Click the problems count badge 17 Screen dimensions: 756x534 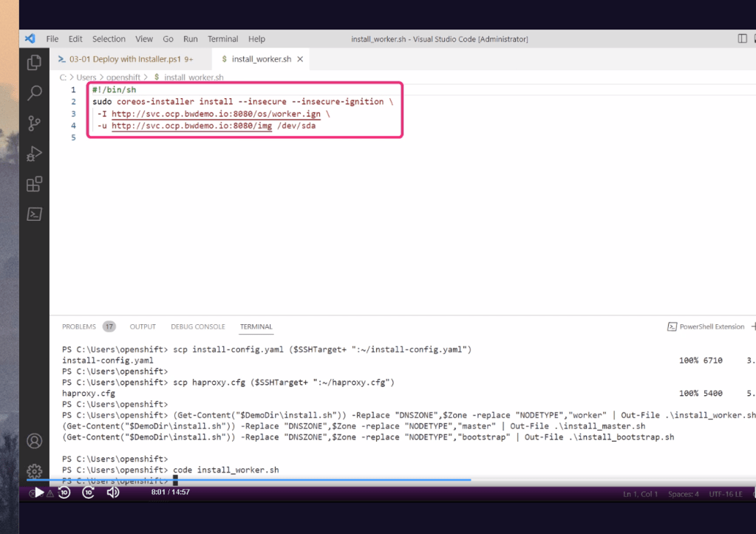(x=109, y=326)
